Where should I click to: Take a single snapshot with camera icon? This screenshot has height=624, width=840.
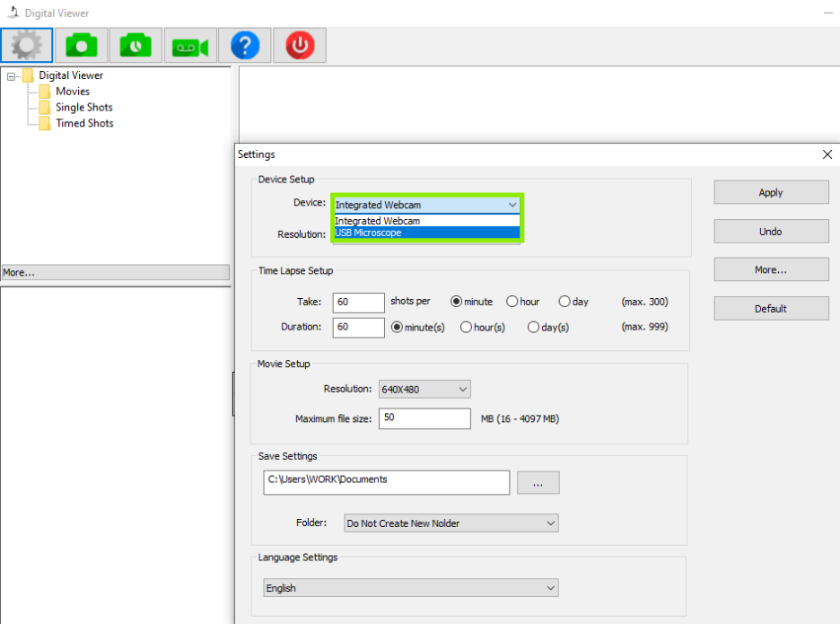click(x=82, y=46)
